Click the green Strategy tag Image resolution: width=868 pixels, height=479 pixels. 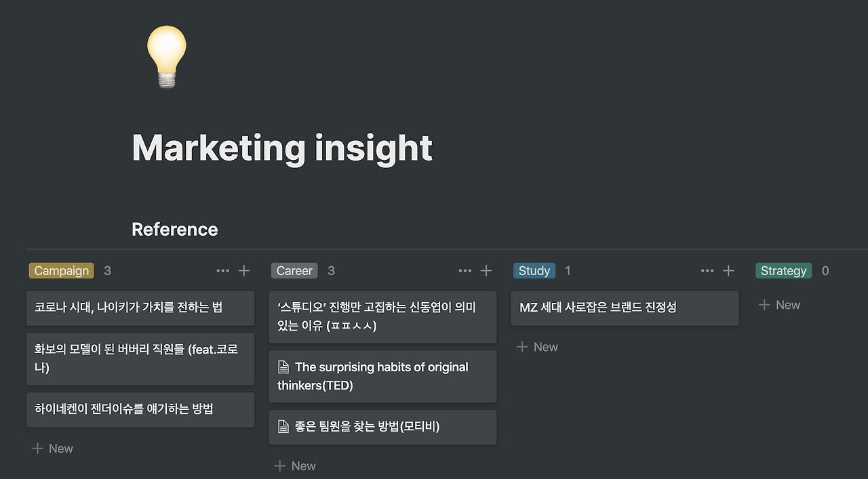click(x=783, y=271)
